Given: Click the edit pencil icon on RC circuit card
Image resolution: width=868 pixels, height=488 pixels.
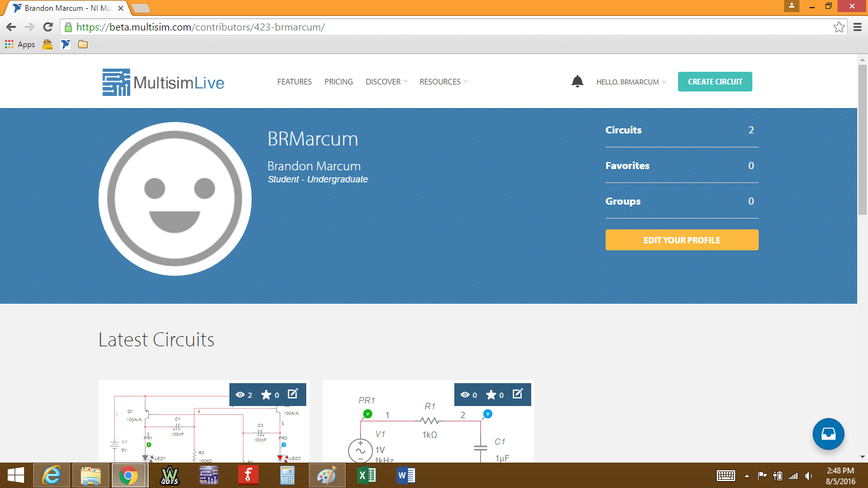Looking at the screenshot, I should pos(518,394).
